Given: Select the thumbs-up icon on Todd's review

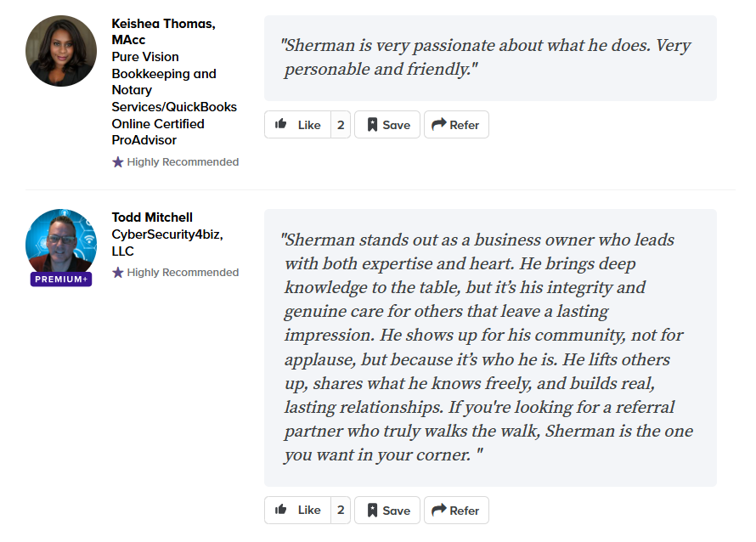Looking at the screenshot, I should point(281,510).
